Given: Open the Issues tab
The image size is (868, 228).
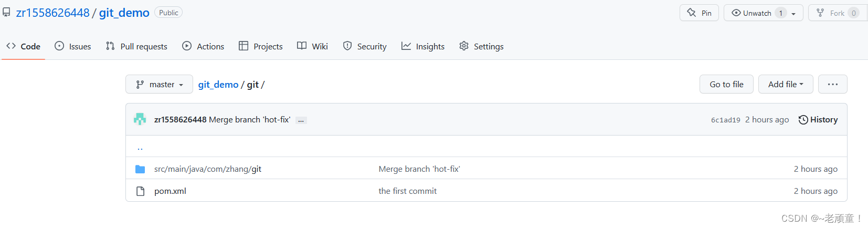Looking at the screenshot, I should [73, 46].
